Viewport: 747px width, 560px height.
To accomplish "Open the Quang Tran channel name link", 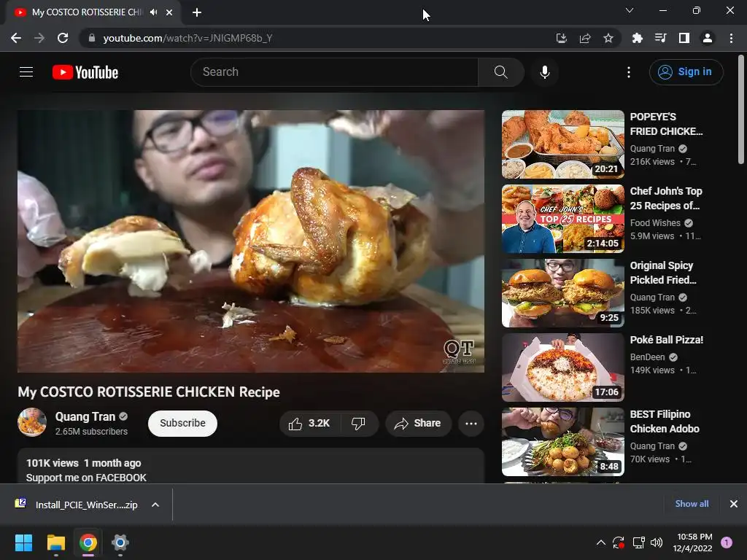I will pos(85,416).
